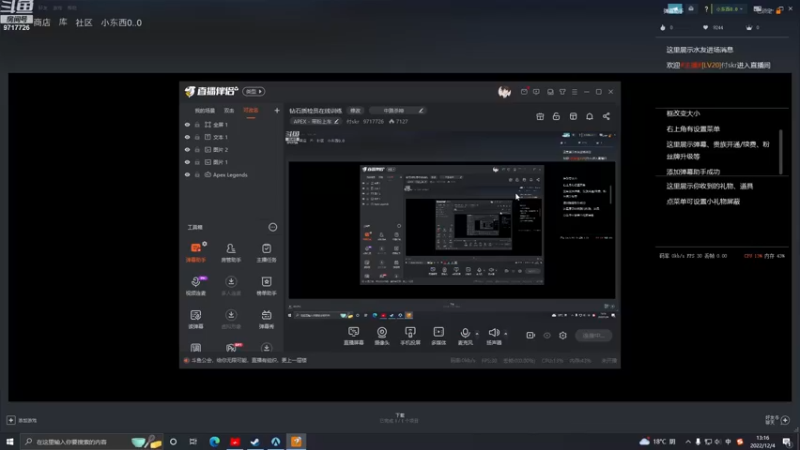
Task: Add 多媒体 media source
Action: coord(438,336)
